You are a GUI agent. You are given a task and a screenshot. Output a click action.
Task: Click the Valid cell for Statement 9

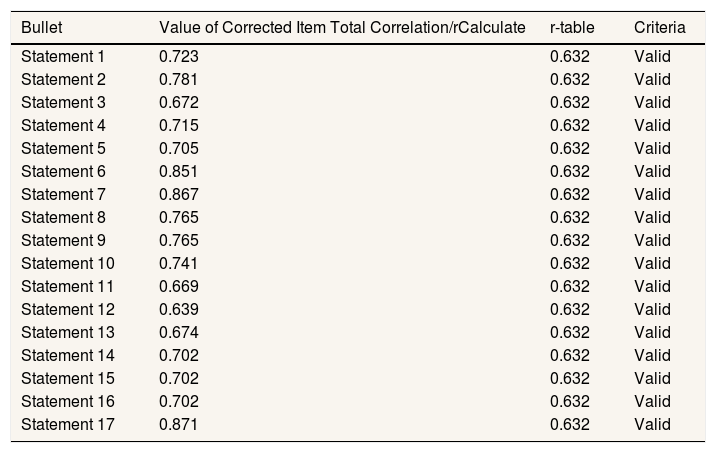[652, 240]
